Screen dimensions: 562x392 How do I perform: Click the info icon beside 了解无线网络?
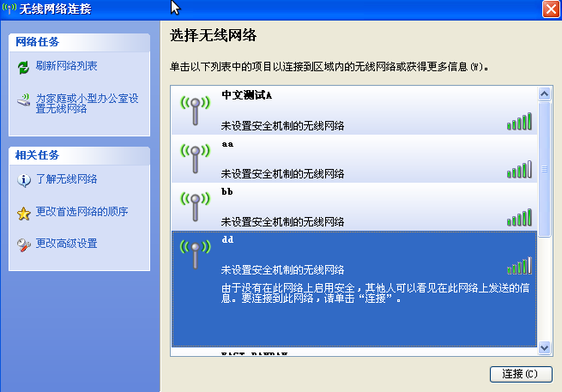[x=24, y=180]
